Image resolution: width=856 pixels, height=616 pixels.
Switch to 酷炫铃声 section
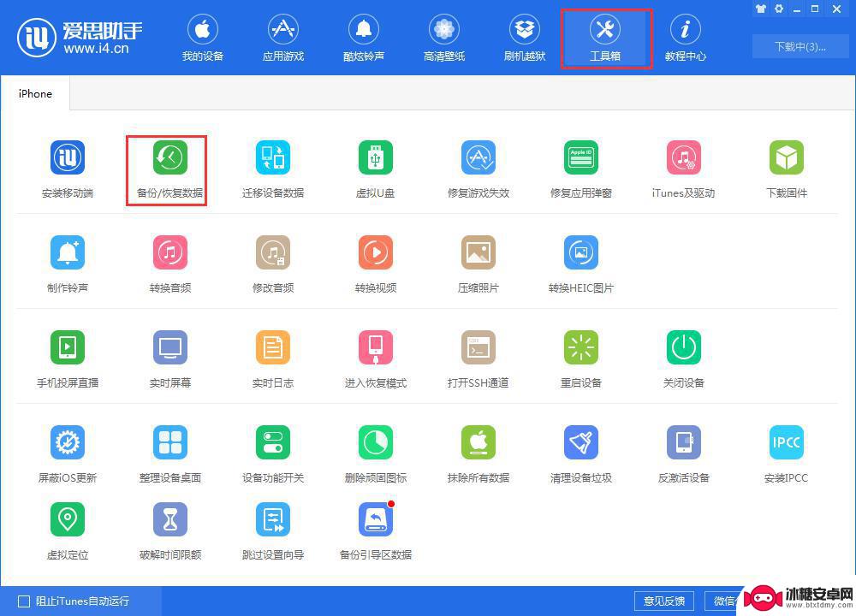pyautogui.click(x=364, y=38)
